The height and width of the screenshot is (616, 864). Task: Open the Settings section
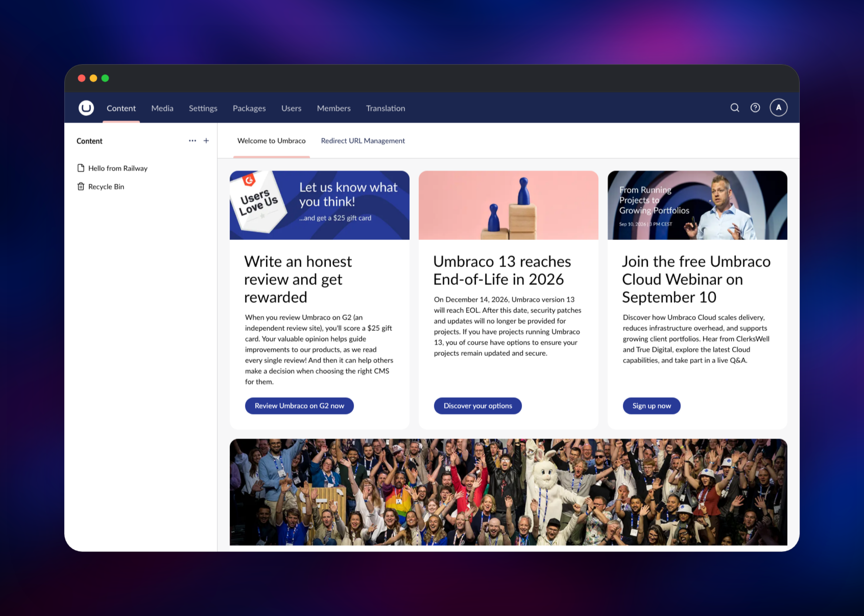coord(203,109)
